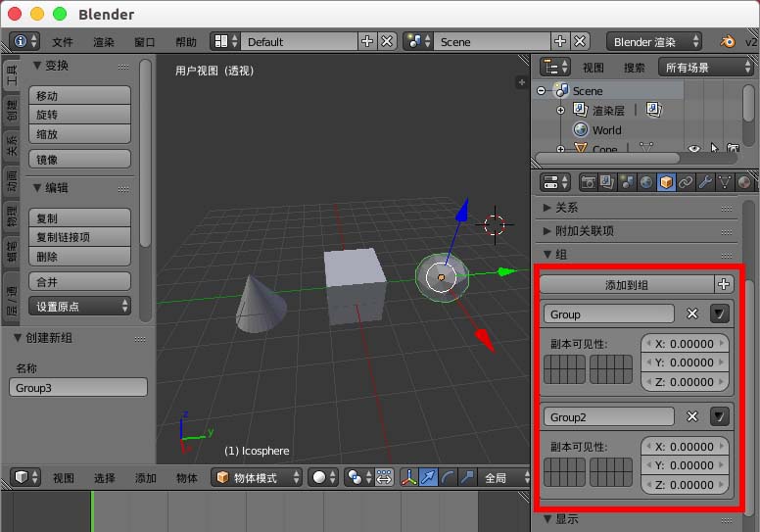The image size is (760, 532).
Task: Toggle Cone selectability cursor icon
Action: point(714,148)
